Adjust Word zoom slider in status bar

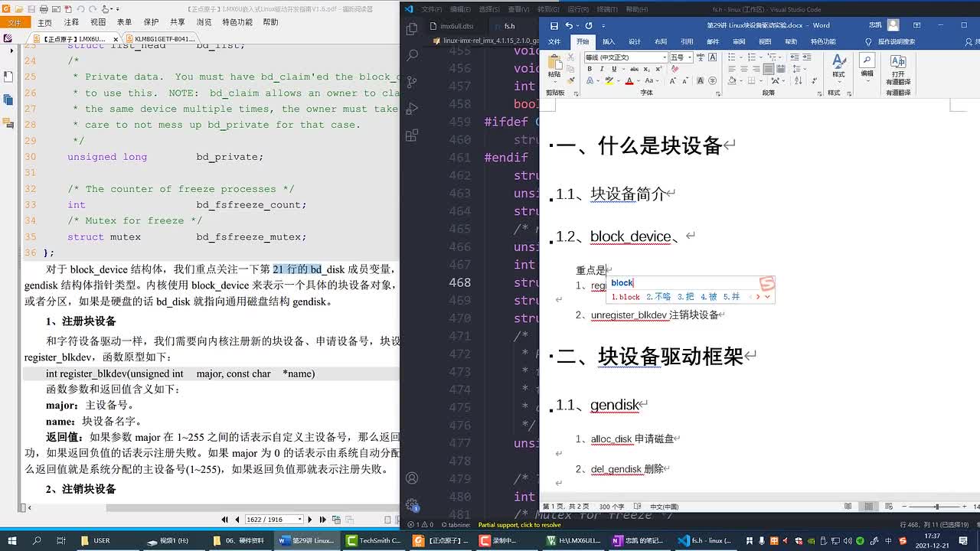(x=936, y=507)
